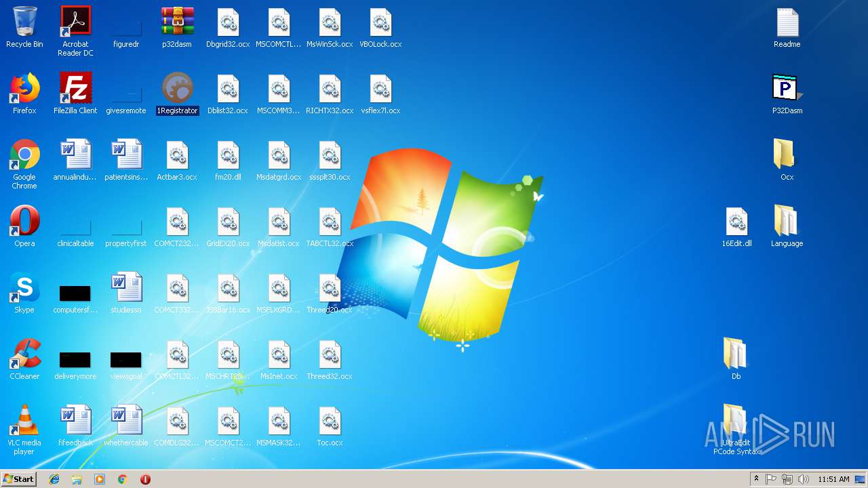Viewport: 868px width, 488px height.
Task: Open the volume speaker tray icon
Action: pos(804,479)
